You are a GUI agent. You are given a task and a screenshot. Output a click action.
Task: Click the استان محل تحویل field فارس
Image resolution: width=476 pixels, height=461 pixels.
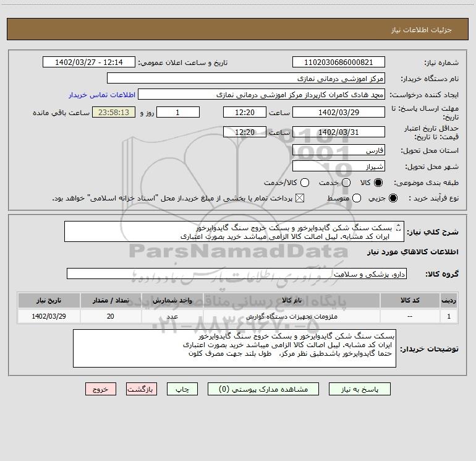pyautogui.click(x=339, y=150)
